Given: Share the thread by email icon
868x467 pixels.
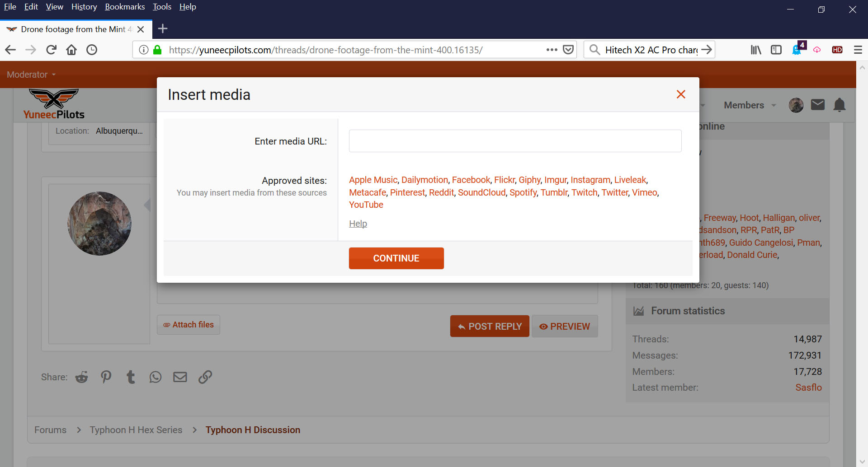Looking at the screenshot, I should coord(180,377).
